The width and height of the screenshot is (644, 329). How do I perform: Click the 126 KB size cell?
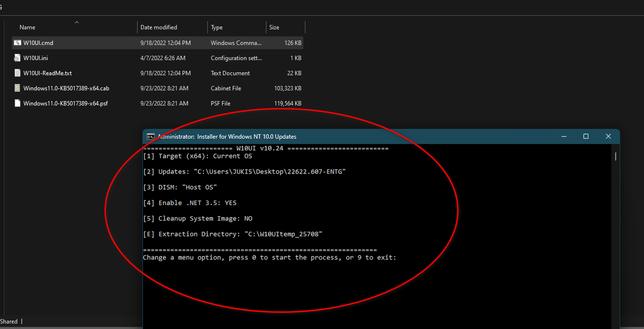[x=293, y=43]
